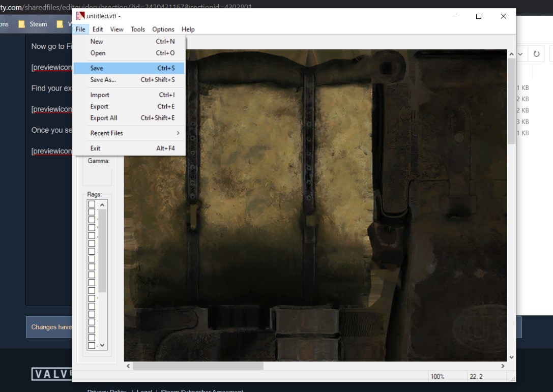Viewport: 553px width, 392px height.
Task: Choose Exit from the File menu
Action: click(129, 148)
